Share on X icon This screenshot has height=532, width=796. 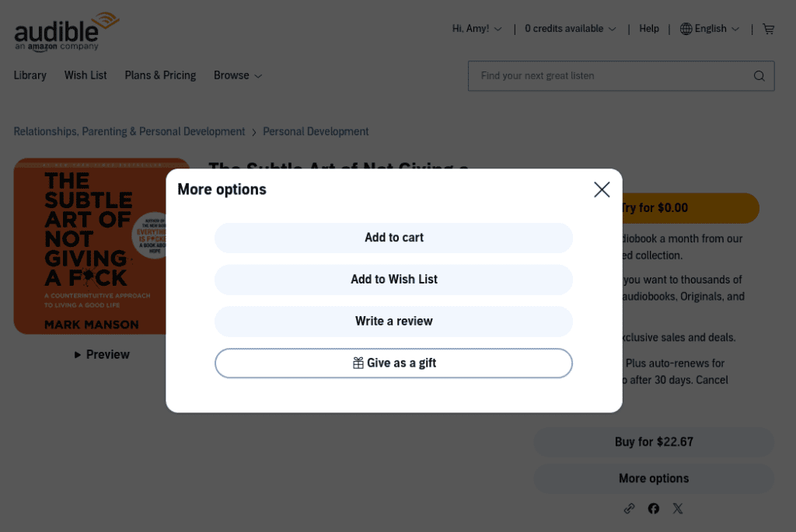tap(678, 508)
